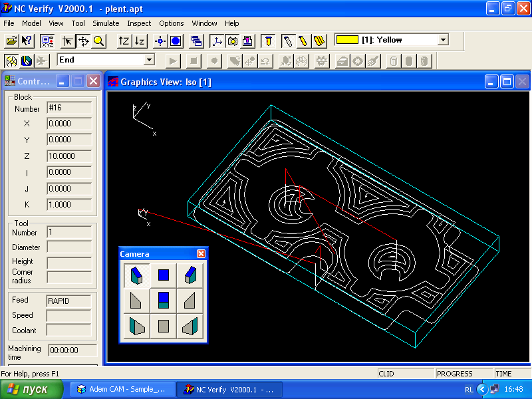Viewport: 532px width, 399px height.
Task: Click the Machining time field
Action: tap(72, 350)
